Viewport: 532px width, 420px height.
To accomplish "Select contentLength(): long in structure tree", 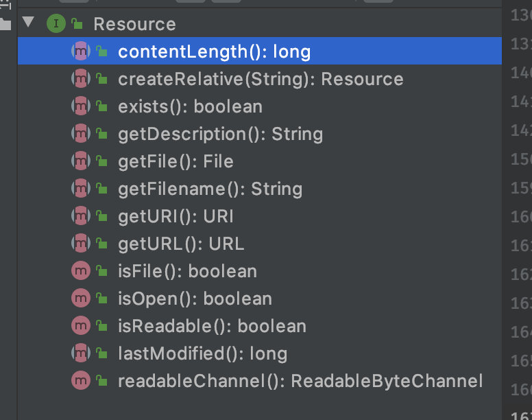I will (x=214, y=51).
